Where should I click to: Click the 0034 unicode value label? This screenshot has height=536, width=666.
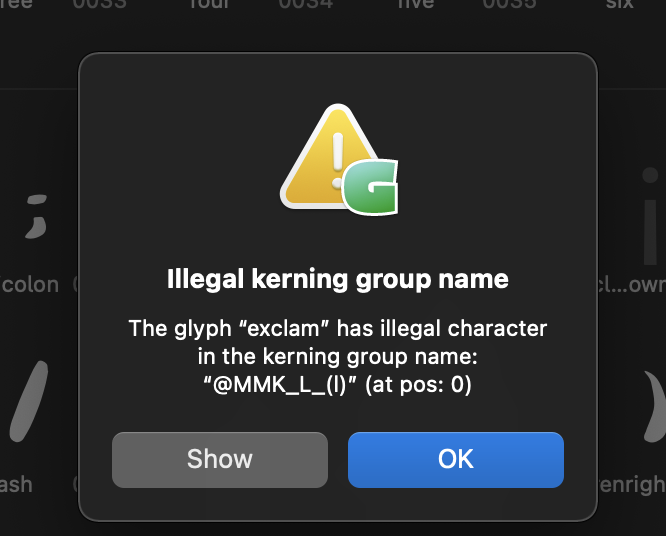tap(306, 4)
